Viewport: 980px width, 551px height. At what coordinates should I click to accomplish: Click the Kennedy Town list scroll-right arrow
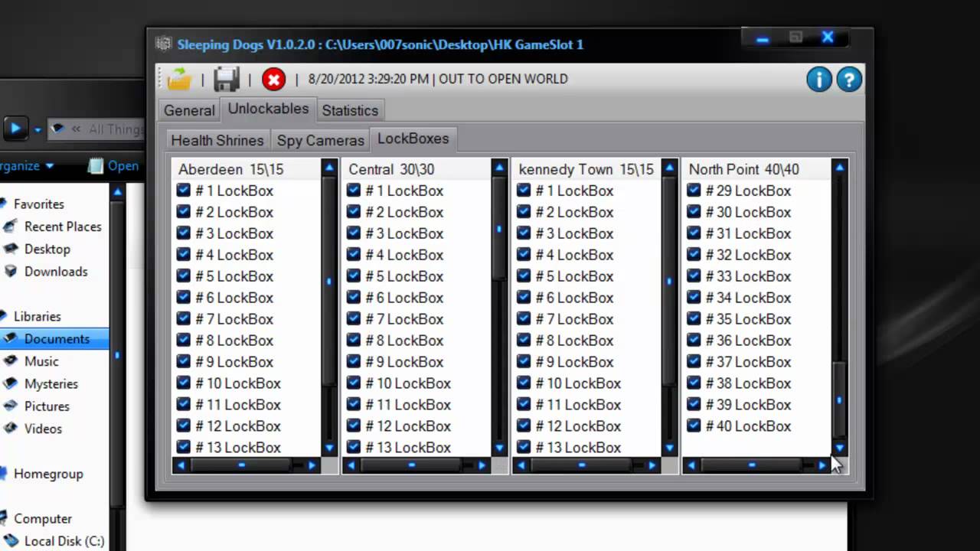tap(652, 465)
